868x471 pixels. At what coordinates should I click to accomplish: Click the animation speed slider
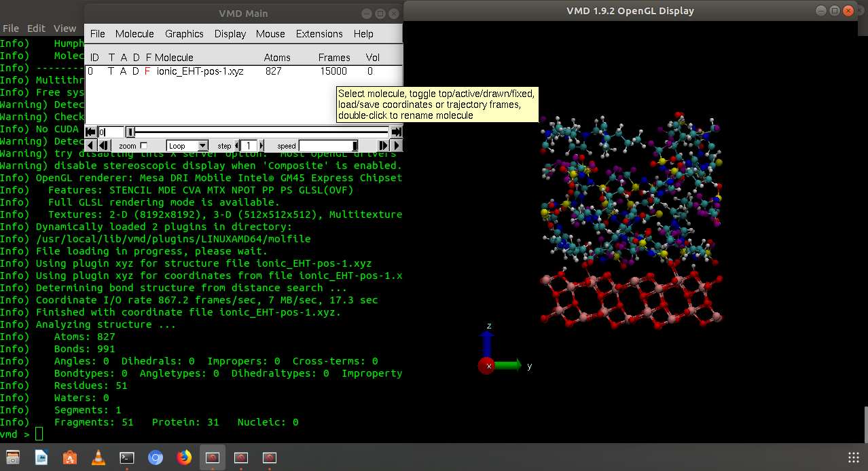(x=328, y=146)
